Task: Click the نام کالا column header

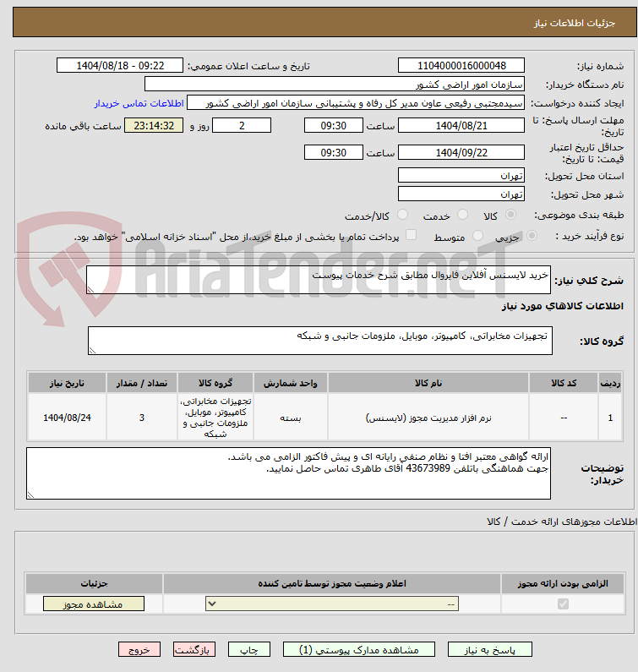Action: tap(428, 383)
